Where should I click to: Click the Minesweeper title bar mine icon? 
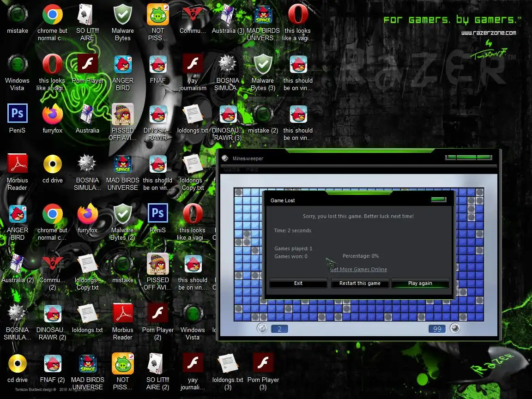click(x=224, y=158)
